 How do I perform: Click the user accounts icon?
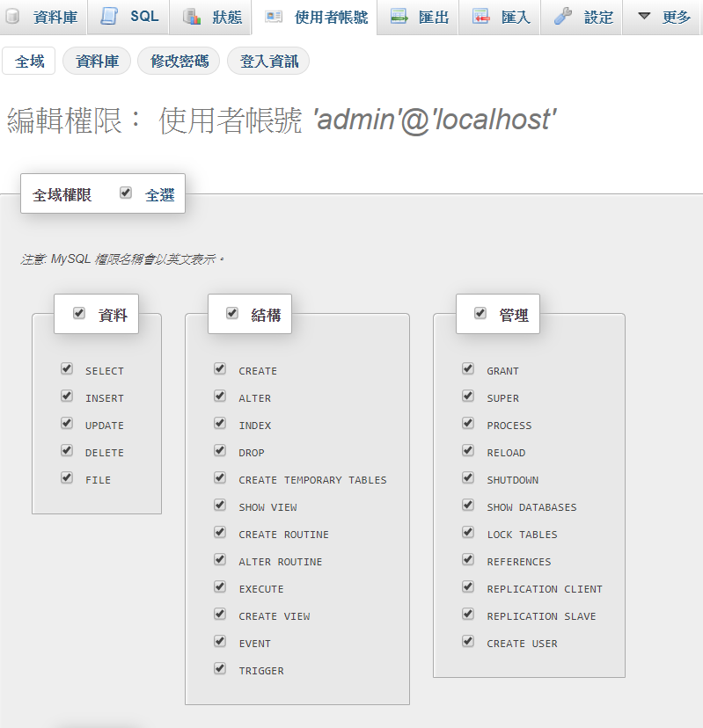(274, 17)
